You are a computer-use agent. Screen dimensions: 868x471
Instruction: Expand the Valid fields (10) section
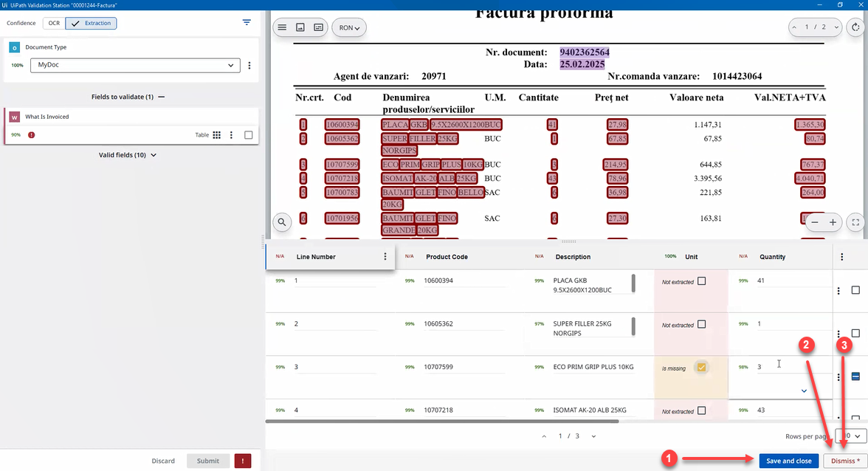[x=127, y=155]
